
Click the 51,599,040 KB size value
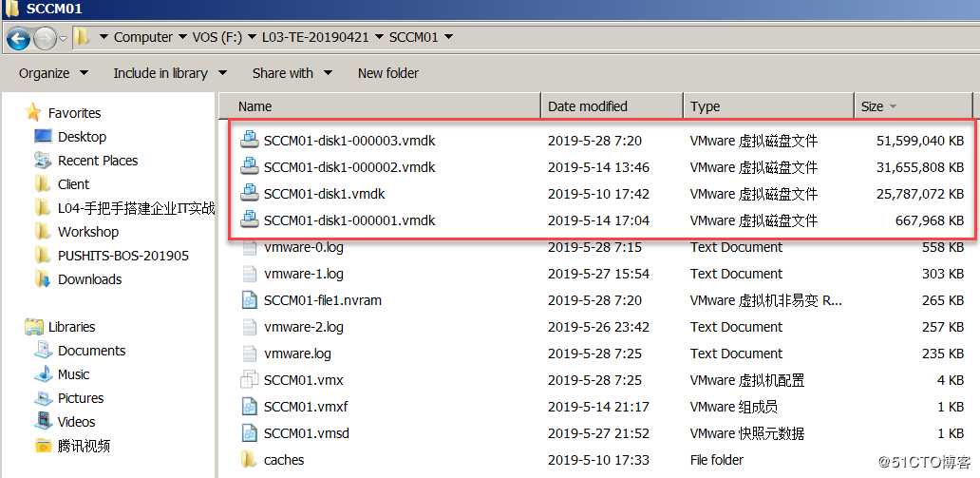click(920, 141)
